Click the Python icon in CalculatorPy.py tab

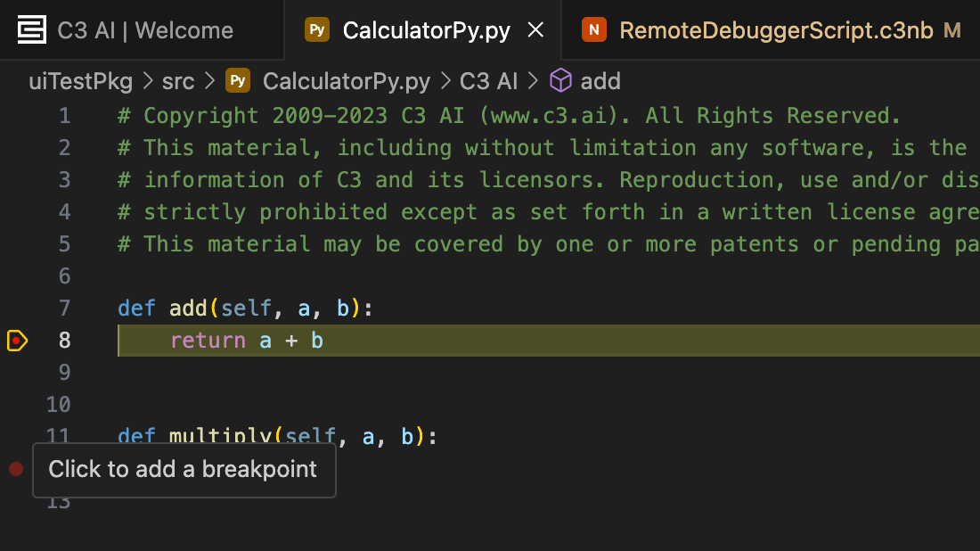click(x=316, y=30)
